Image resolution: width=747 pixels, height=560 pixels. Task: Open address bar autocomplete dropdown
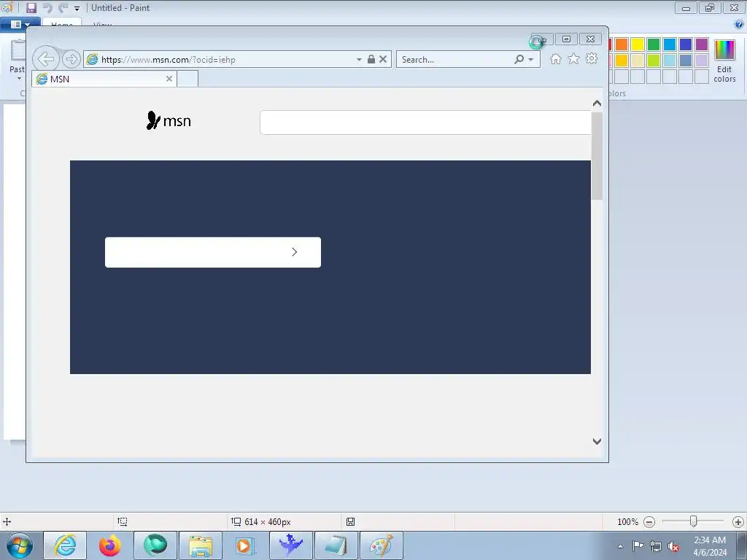[359, 60]
